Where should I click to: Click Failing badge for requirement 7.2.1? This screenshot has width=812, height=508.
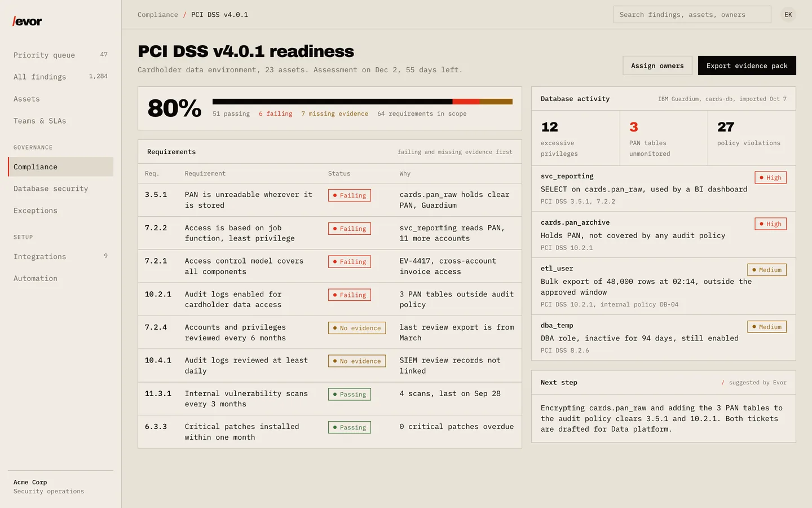[350, 262]
